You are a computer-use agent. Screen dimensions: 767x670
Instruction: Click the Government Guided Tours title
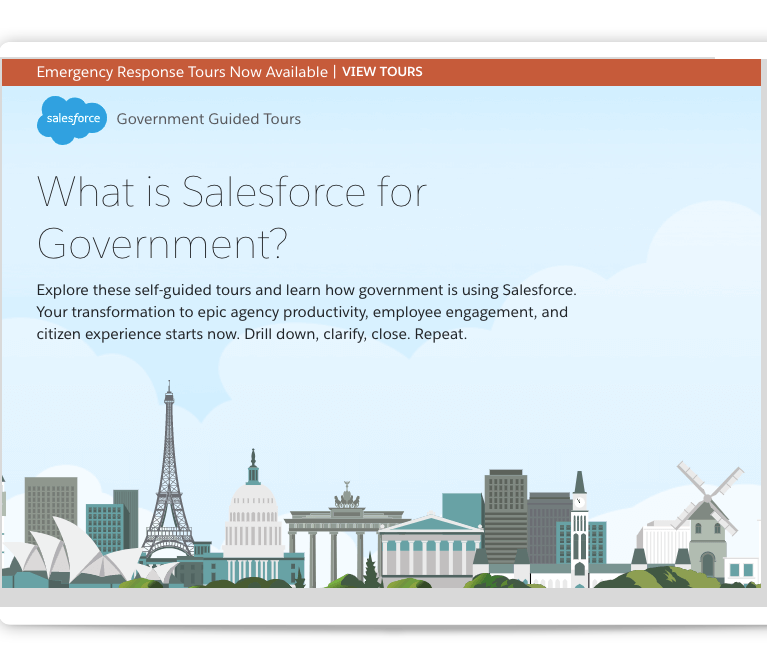tap(208, 119)
